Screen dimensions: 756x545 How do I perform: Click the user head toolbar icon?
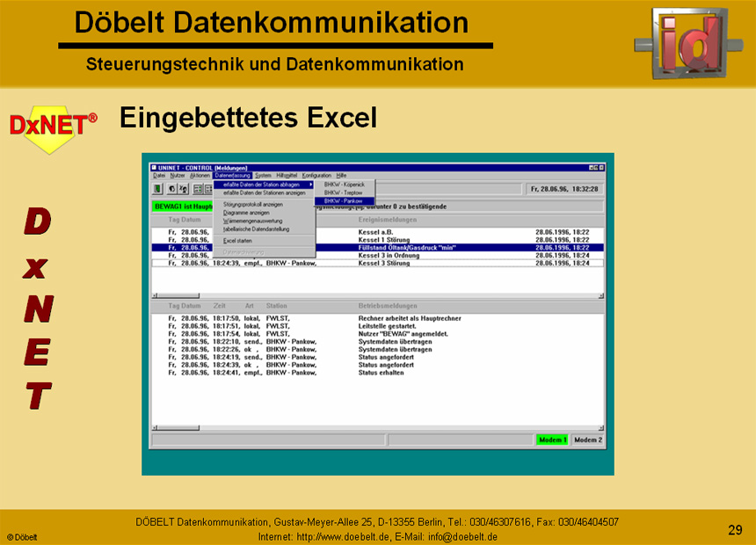tap(171, 189)
